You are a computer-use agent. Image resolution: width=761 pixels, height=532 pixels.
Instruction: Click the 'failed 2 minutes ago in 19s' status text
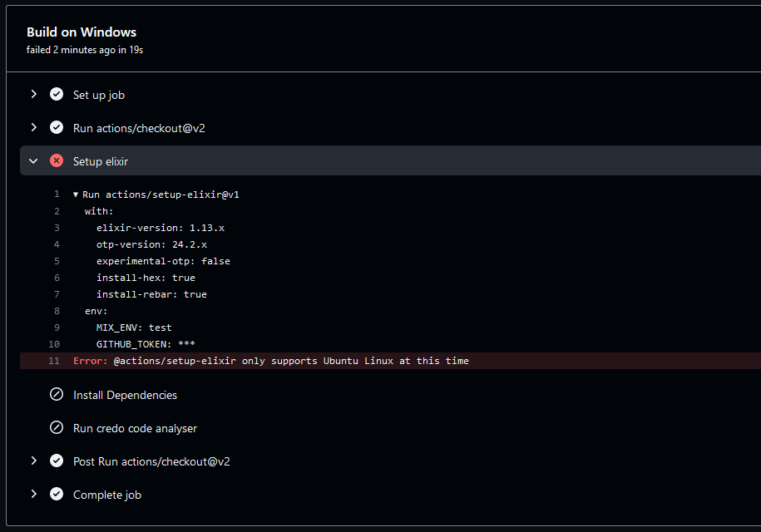(x=85, y=50)
